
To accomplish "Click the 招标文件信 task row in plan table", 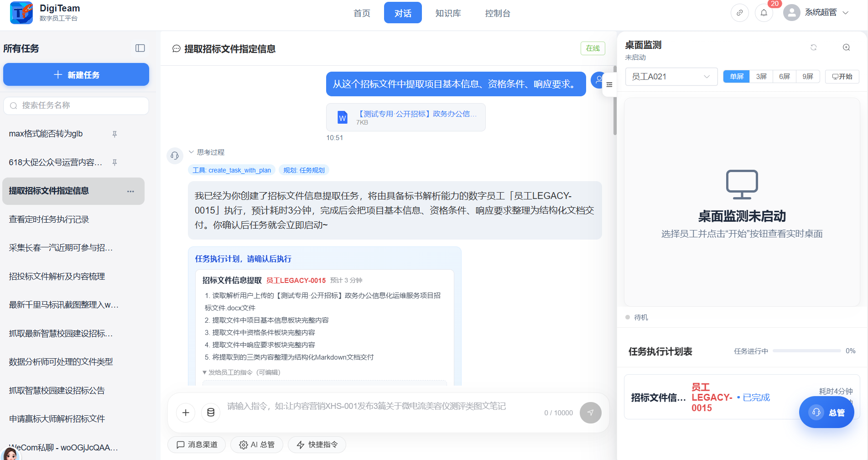I will 742,397.
